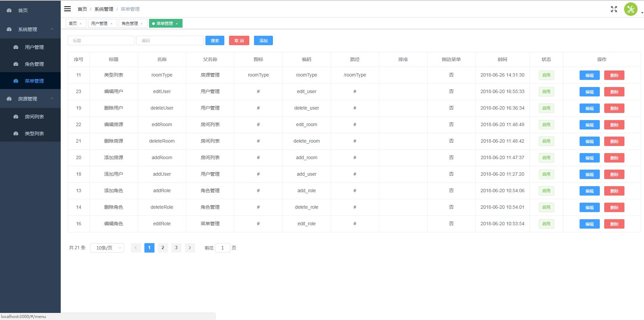
Task: Click the red 取消 button
Action: coord(239,40)
